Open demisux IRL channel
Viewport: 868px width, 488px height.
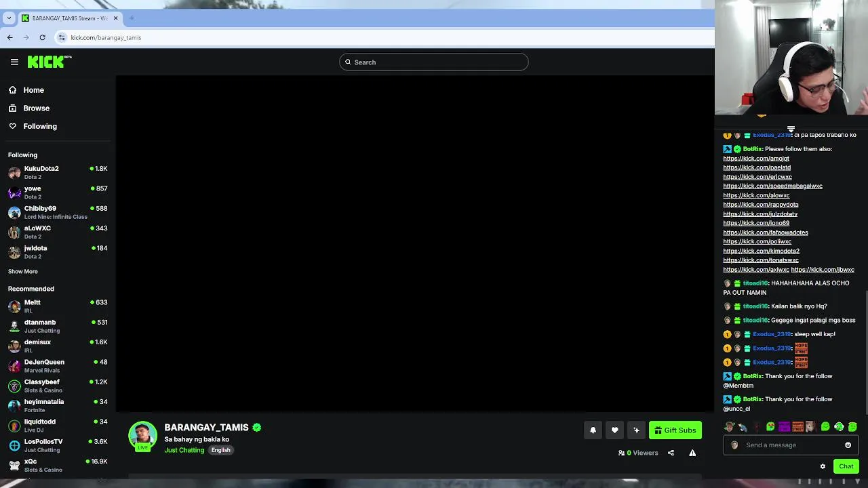click(x=58, y=346)
